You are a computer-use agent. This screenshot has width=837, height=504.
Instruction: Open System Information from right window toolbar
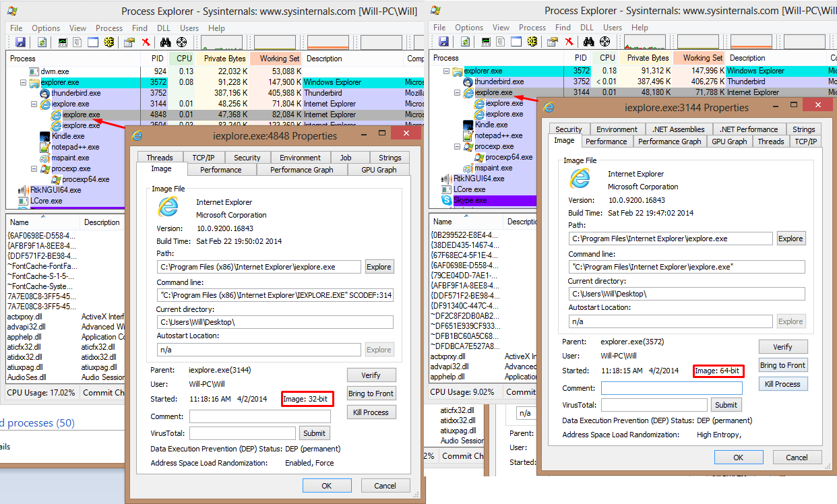click(x=486, y=42)
